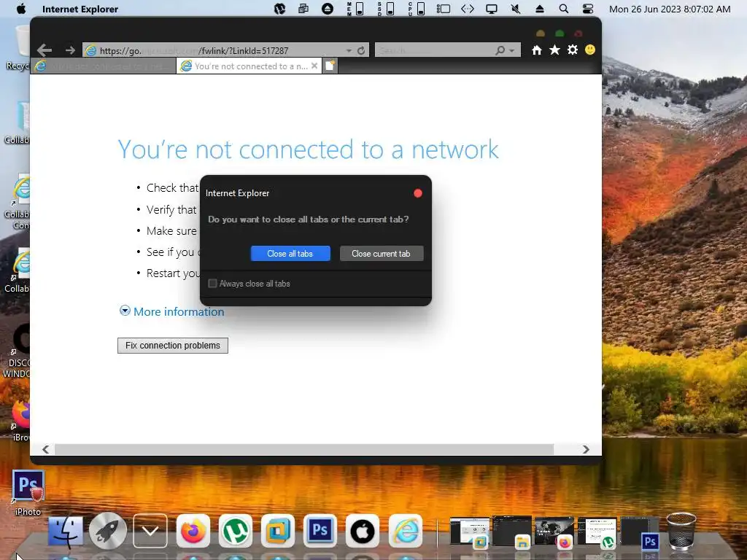Enable 'Always close all tabs' checkbox

click(212, 284)
